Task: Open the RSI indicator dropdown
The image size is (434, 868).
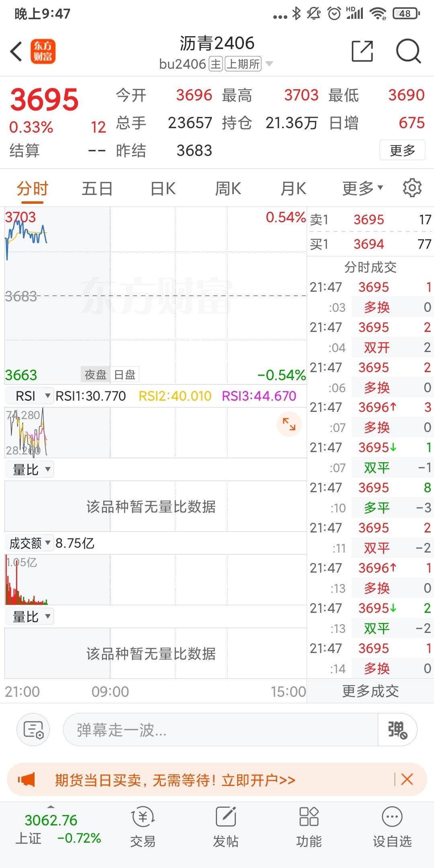Action: coord(29,396)
